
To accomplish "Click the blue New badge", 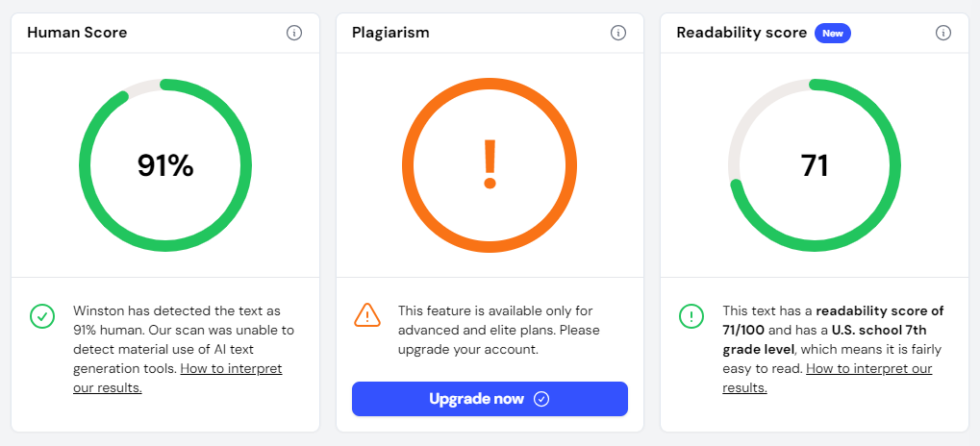I will pyautogui.click(x=833, y=33).
